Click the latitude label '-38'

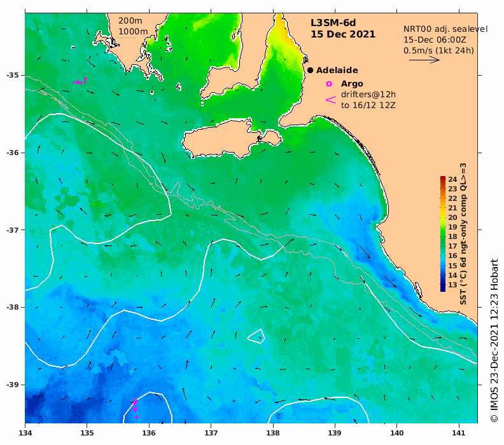[x=13, y=307]
